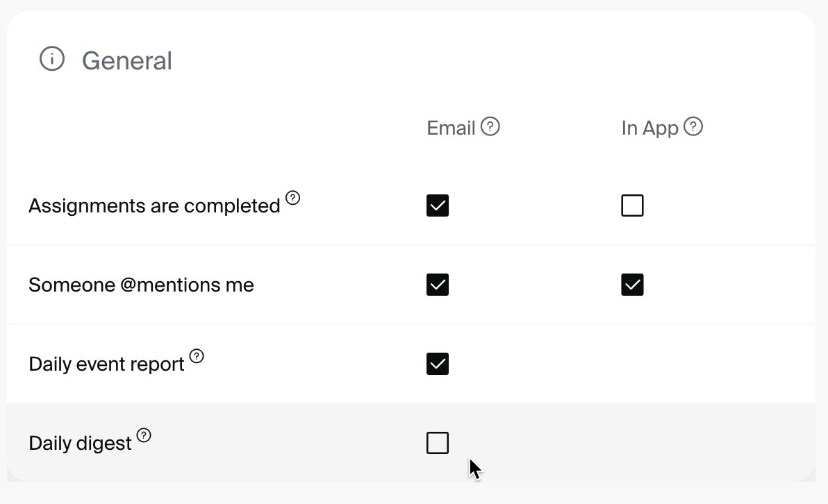This screenshot has height=504, width=828.
Task: Open the Daily event report help icon
Action: point(197,357)
